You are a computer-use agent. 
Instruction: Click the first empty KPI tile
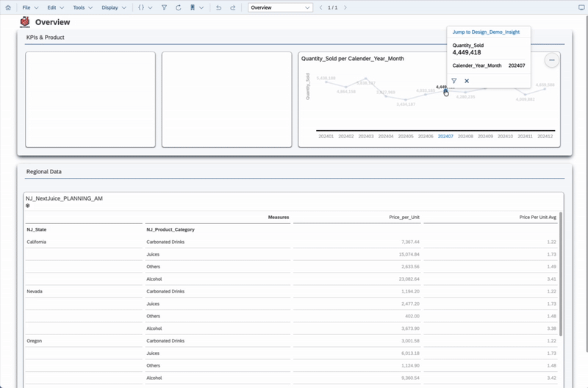[x=90, y=99]
